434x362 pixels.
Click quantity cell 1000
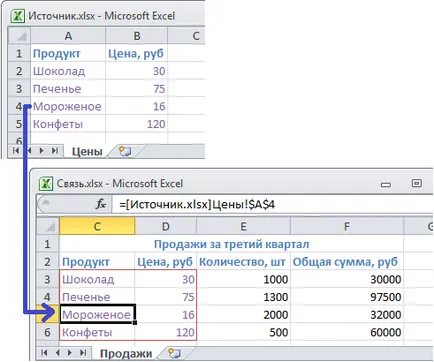click(x=244, y=279)
